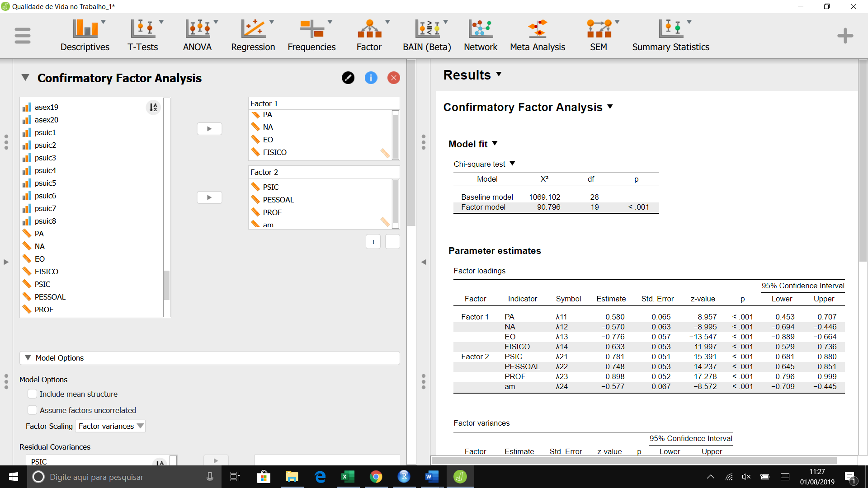The width and height of the screenshot is (868, 488).
Task: Click the plus icon to add an analysis
Action: [x=844, y=35]
